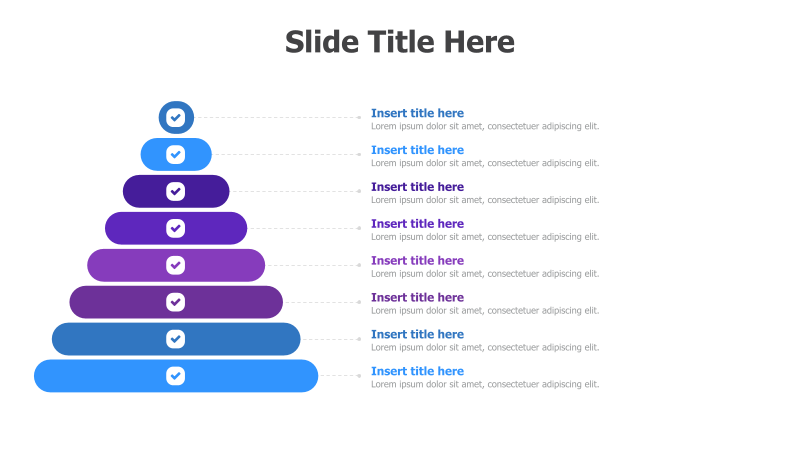
Task: Select the wide bottom blue pyramid bar
Action: 176,376
